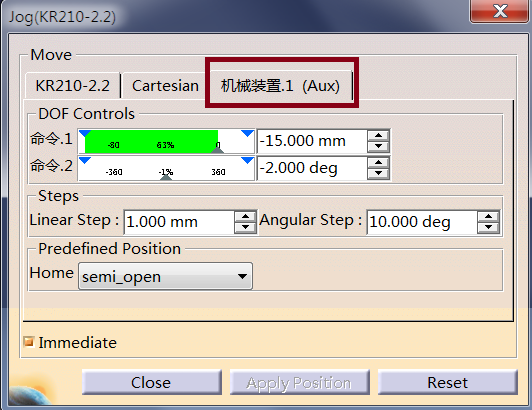Open the Home predefined position dropdown
The height and width of the screenshot is (410, 532).
(165, 276)
